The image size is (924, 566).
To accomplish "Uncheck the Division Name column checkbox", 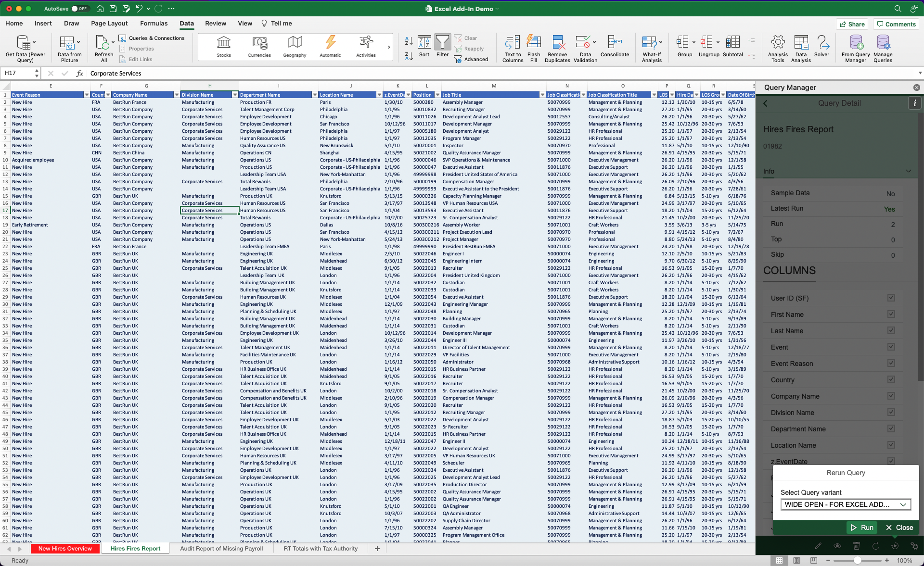I will (891, 413).
